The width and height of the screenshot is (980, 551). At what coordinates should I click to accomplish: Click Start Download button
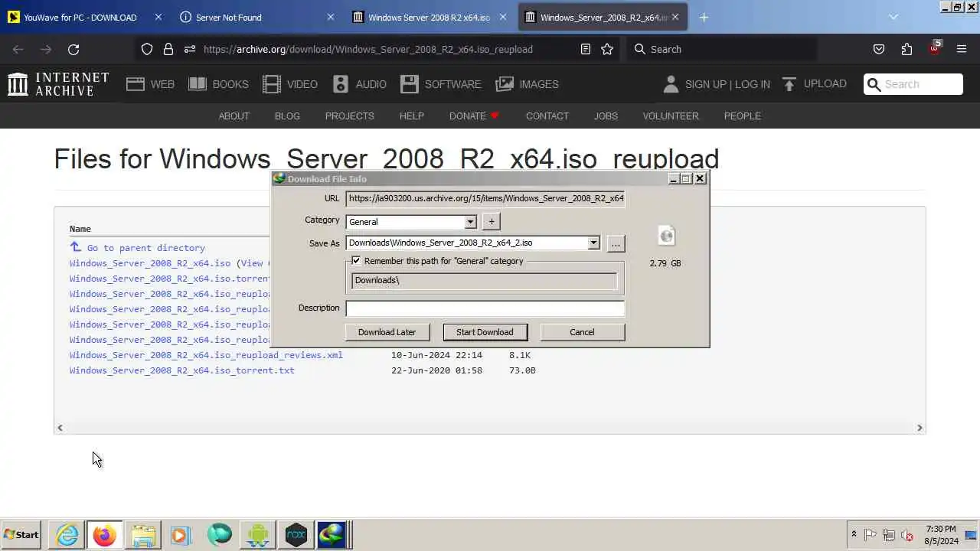[485, 332]
